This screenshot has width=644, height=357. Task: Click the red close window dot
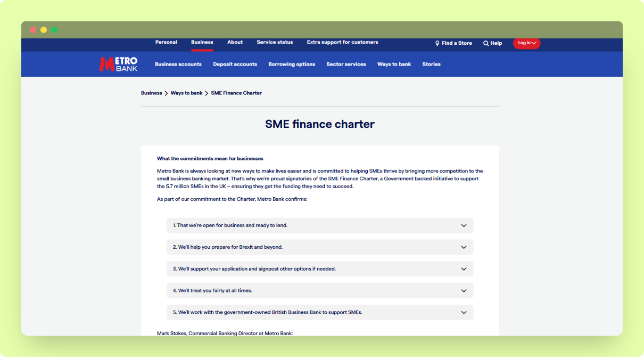[33, 30]
